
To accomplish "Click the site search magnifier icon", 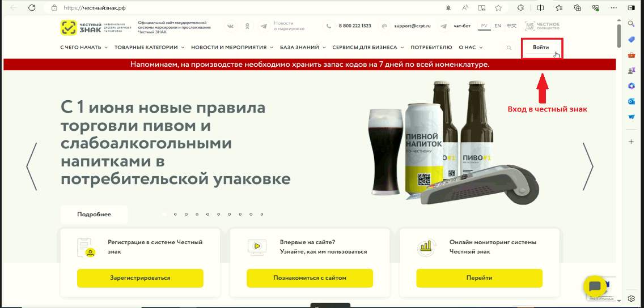I will (509, 48).
